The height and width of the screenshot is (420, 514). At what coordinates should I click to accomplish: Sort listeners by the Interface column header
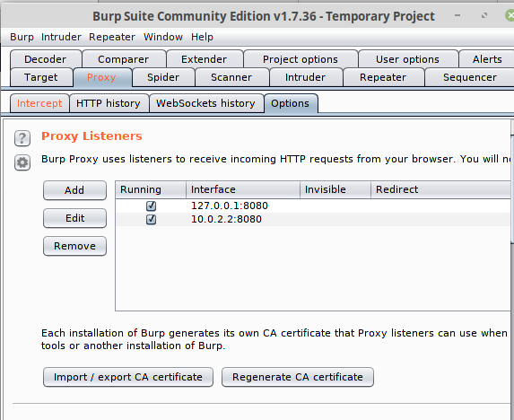[x=243, y=189]
